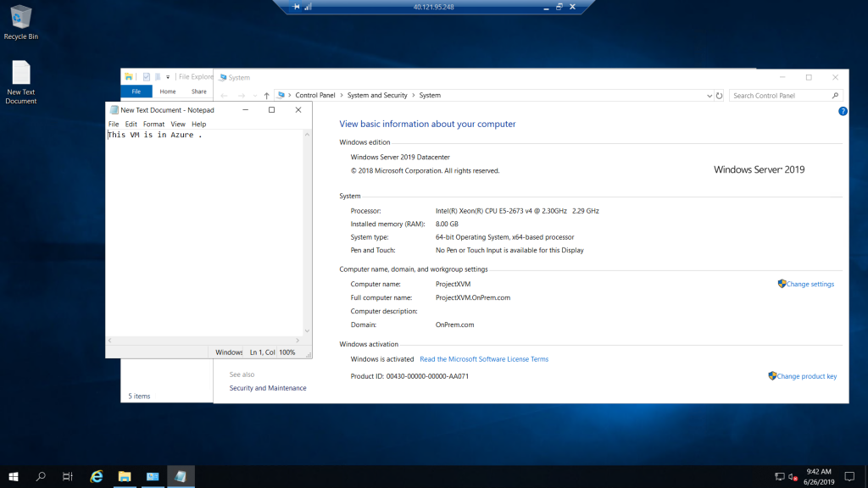Close the Notepad window
The height and width of the screenshot is (488, 868).
[298, 109]
